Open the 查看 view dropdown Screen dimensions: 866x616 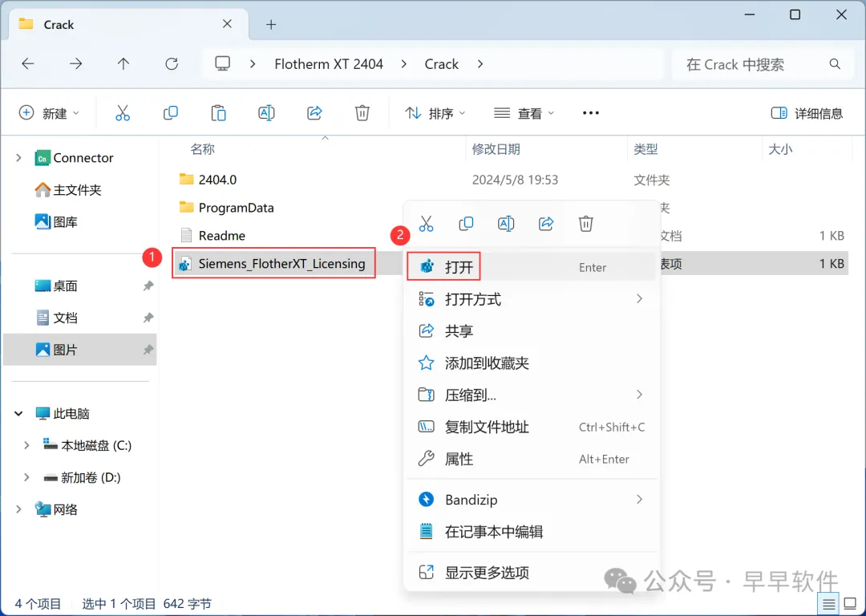(524, 113)
